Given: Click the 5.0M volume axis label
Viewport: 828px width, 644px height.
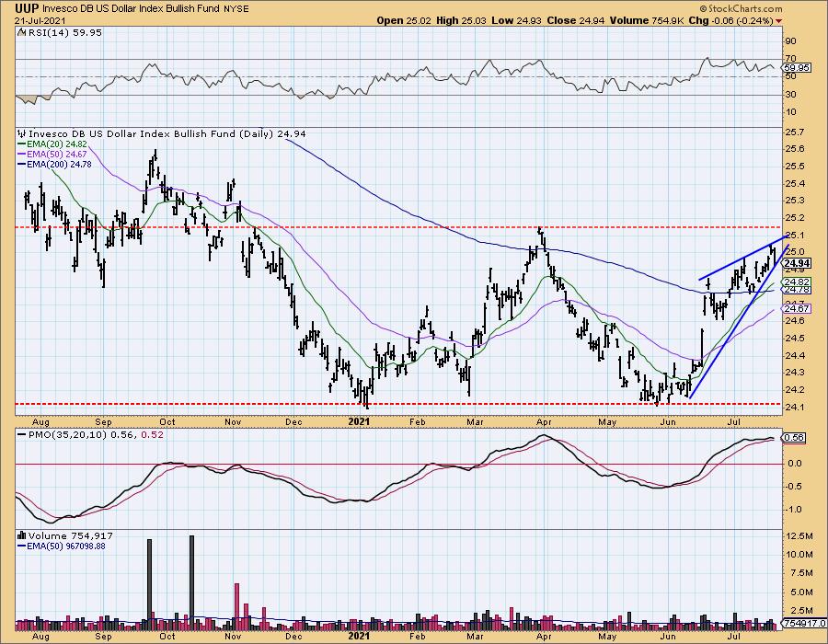Looking at the screenshot, I should (800, 592).
